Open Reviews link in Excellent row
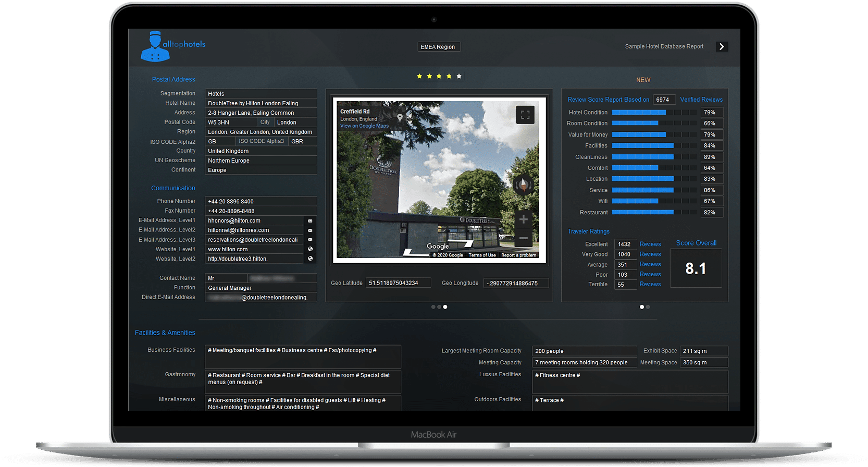The width and height of the screenshot is (868, 467). tap(650, 244)
